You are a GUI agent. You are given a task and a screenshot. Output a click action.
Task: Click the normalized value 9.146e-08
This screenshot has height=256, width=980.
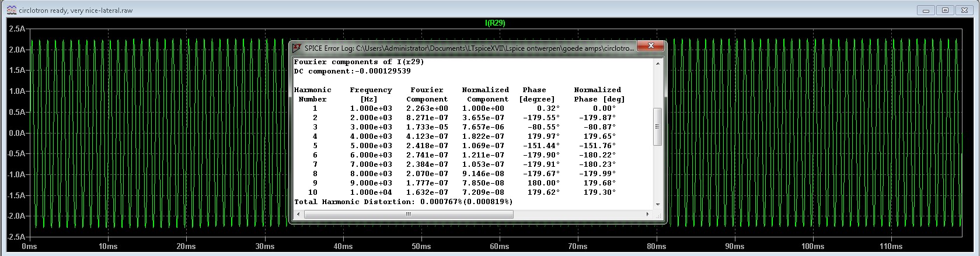[x=483, y=174]
